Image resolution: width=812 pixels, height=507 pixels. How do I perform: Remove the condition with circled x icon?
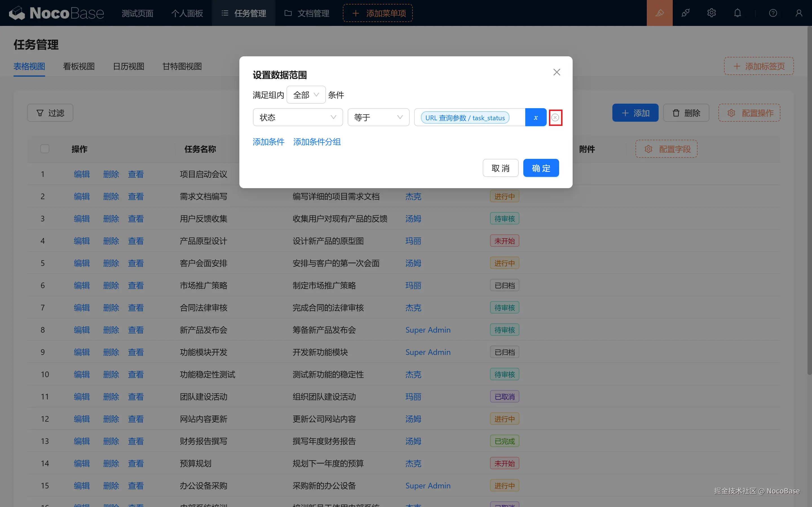click(555, 117)
